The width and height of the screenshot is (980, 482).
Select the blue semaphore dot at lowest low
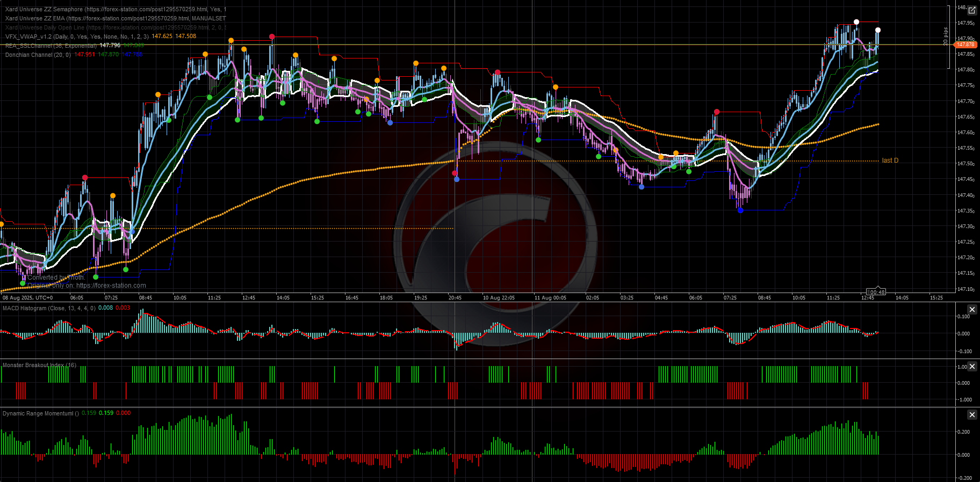(x=740, y=210)
